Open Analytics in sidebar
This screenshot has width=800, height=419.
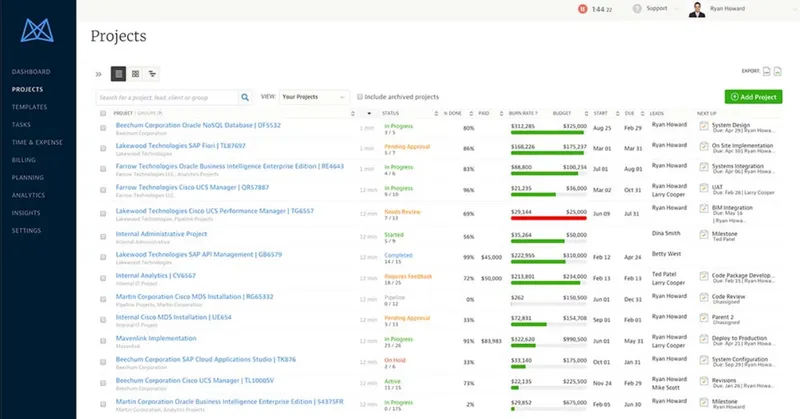29,195
